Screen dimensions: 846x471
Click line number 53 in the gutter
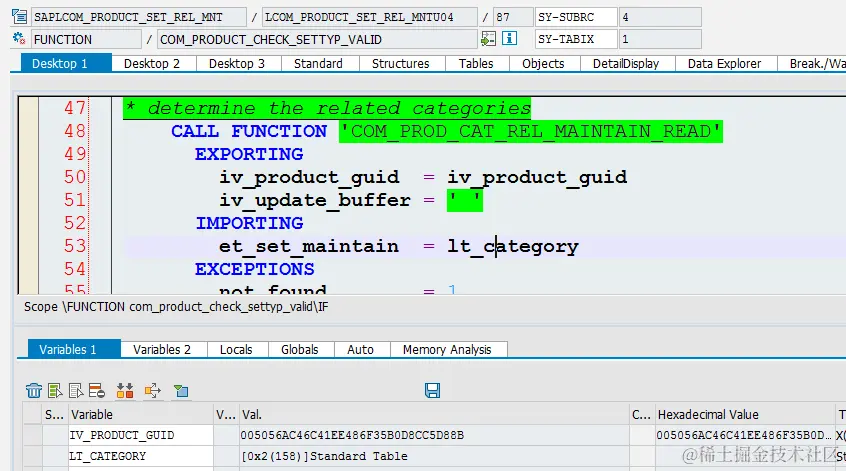[75, 246]
